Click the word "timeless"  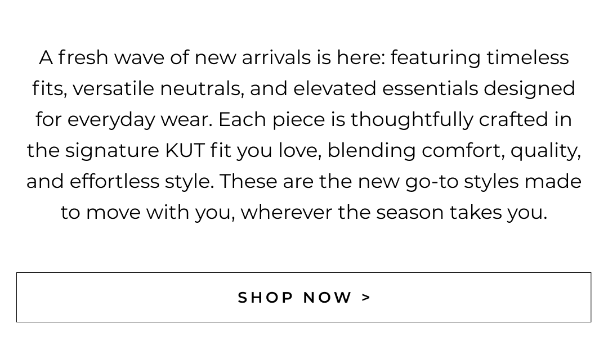(527, 58)
